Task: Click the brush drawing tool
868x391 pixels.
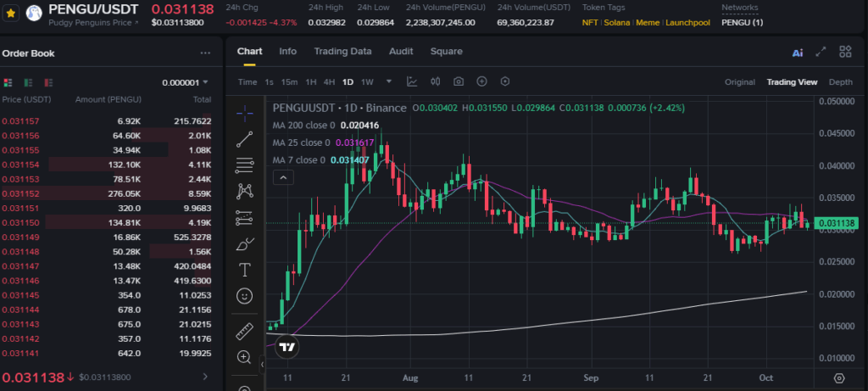Action: [x=245, y=244]
